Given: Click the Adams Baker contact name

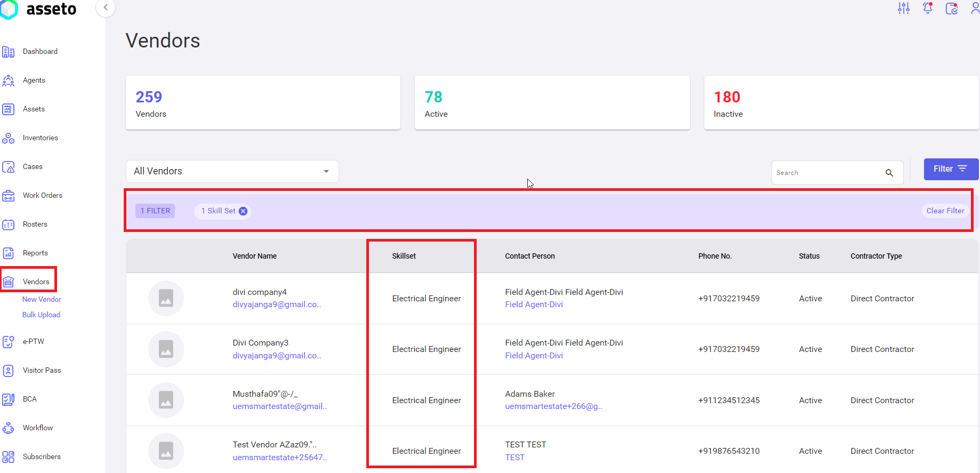Looking at the screenshot, I should [x=530, y=394].
